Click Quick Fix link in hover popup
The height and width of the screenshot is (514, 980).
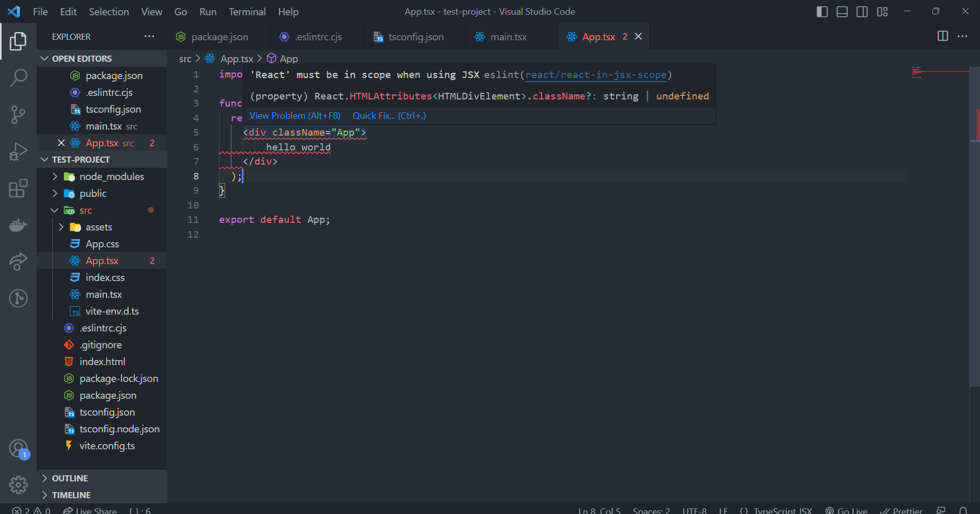point(389,116)
